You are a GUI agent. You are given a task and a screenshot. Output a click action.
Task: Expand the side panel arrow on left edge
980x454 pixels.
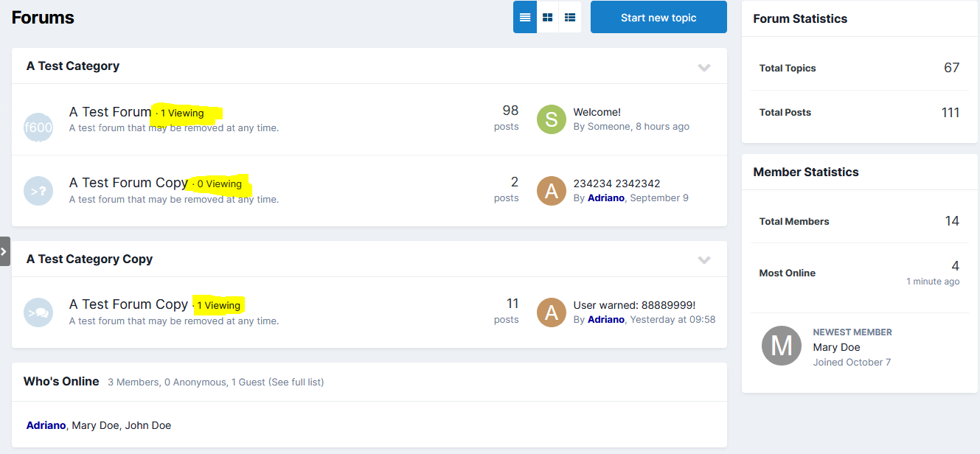tap(4, 251)
